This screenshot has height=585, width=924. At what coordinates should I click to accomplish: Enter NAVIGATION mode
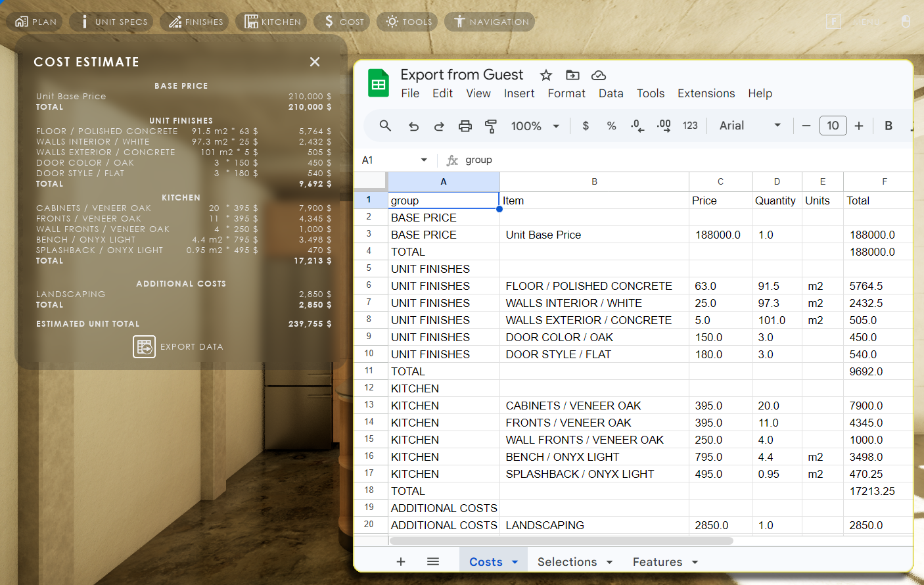(x=489, y=21)
